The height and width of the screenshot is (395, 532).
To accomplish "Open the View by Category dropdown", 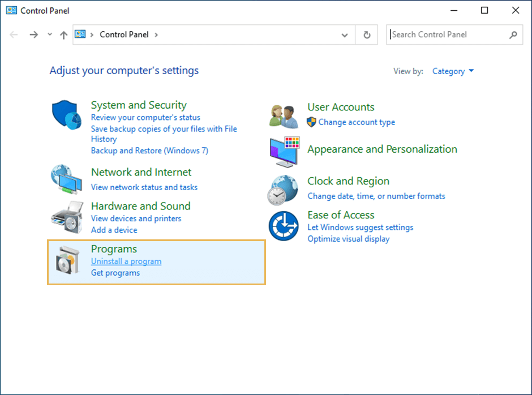I will coord(453,71).
